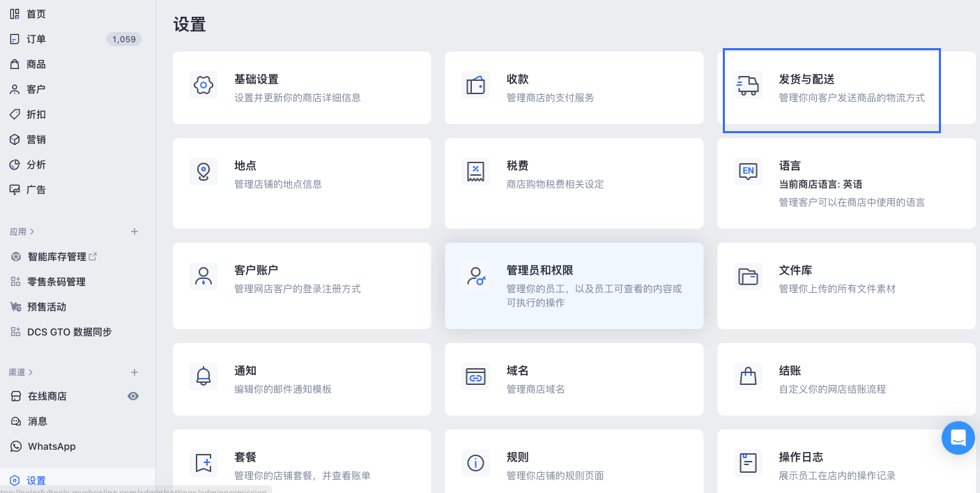
Task: Expand the 渠道 section chevron
Action: (x=31, y=372)
